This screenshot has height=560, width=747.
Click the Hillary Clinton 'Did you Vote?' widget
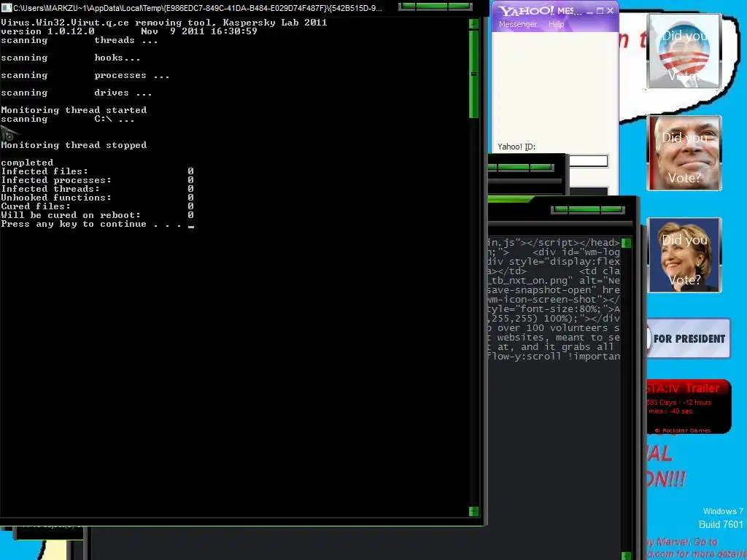(x=684, y=255)
